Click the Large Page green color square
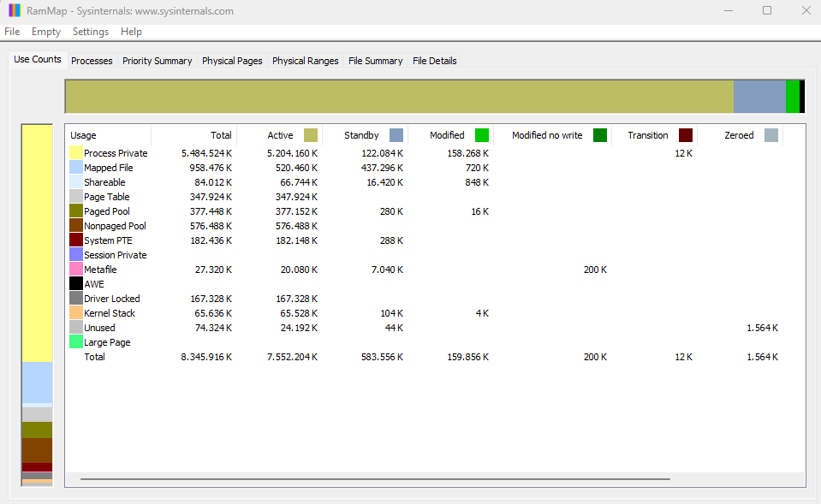Image resolution: width=821 pixels, height=504 pixels. [76, 342]
